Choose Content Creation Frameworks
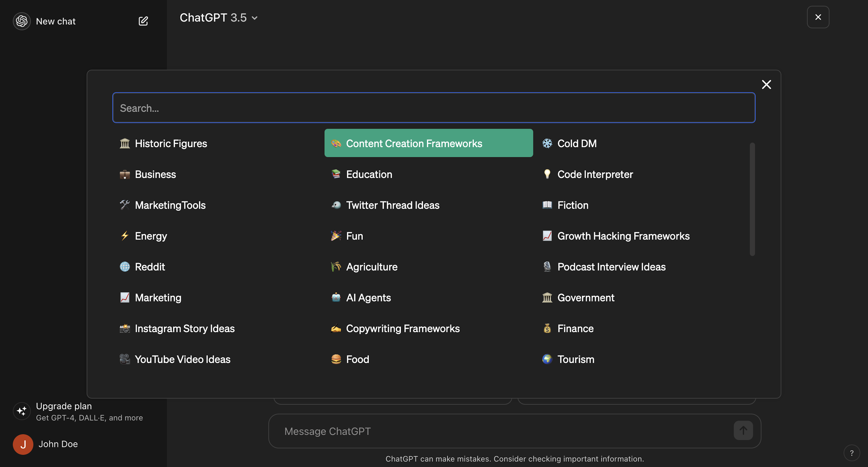This screenshot has width=868, height=467. [429, 143]
